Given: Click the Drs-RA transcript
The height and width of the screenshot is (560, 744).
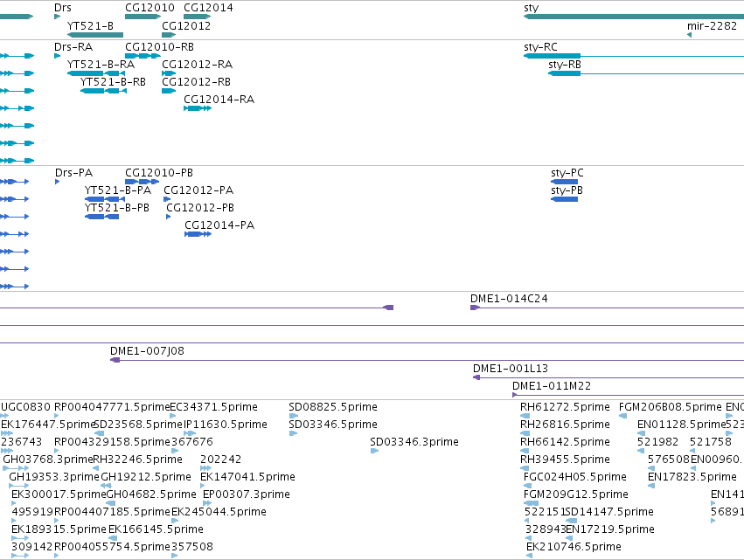Looking at the screenshot, I should click(x=58, y=56).
